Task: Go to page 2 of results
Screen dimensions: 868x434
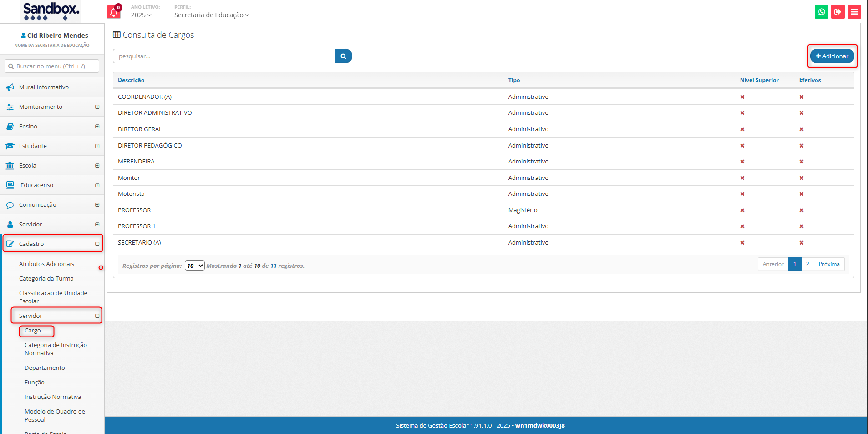Action: [807, 264]
